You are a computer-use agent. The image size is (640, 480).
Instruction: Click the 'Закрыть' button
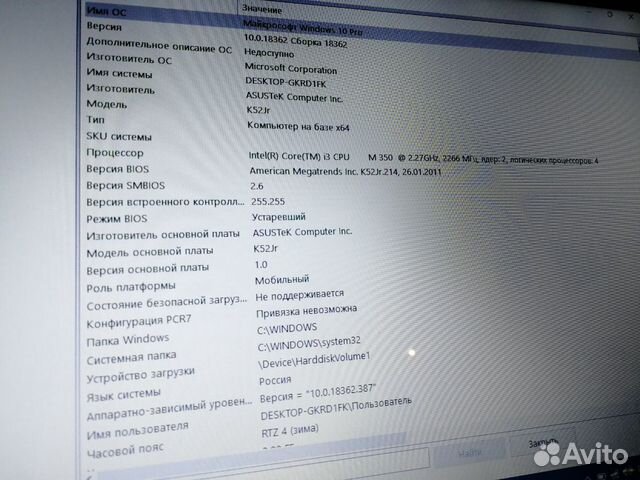click(543, 442)
